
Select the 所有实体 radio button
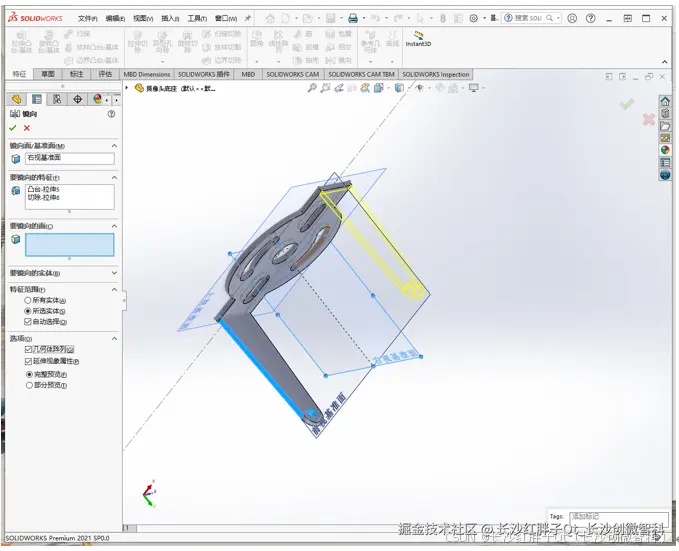coord(28,300)
